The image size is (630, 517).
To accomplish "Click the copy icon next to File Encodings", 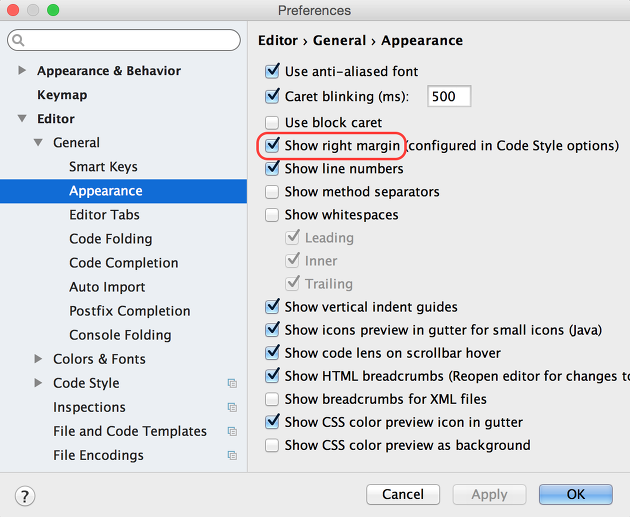I will click(232, 456).
